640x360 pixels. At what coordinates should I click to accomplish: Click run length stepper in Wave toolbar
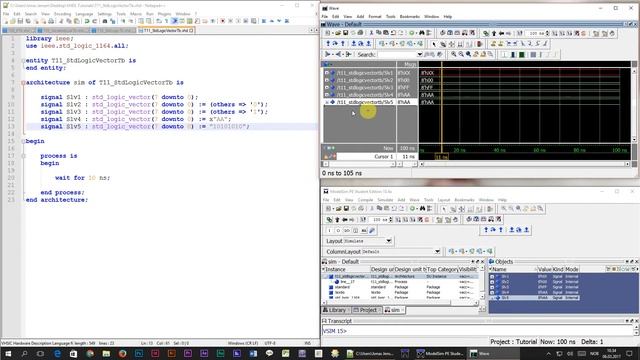click(x=548, y=33)
